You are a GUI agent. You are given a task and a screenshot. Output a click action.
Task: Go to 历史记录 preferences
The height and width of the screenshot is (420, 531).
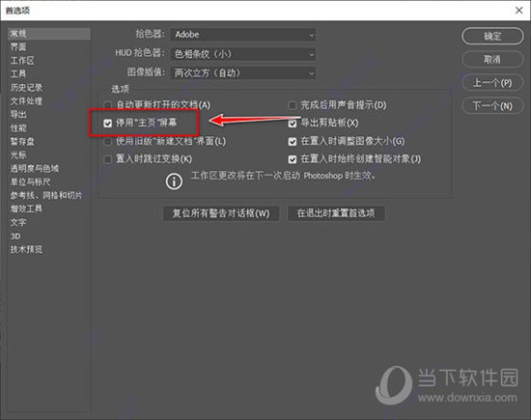click(x=26, y=88)
